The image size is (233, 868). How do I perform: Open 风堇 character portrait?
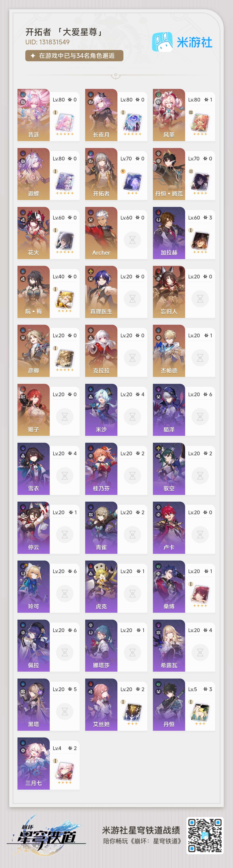coord(169,115)
